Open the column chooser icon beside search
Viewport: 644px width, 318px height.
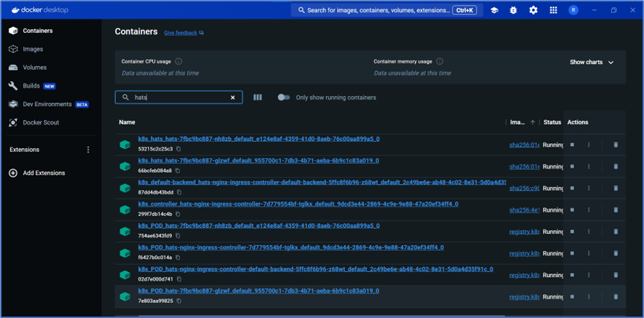(x=257, y=98)
